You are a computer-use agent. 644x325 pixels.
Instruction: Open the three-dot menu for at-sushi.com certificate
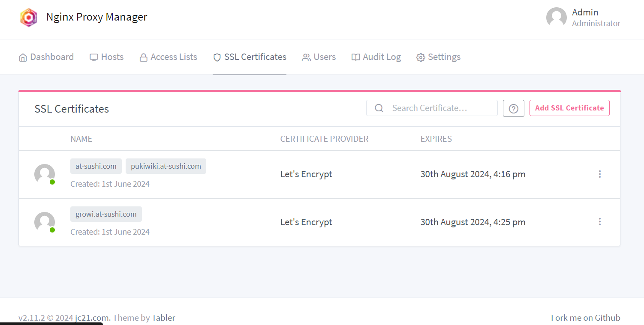(599, 174)
